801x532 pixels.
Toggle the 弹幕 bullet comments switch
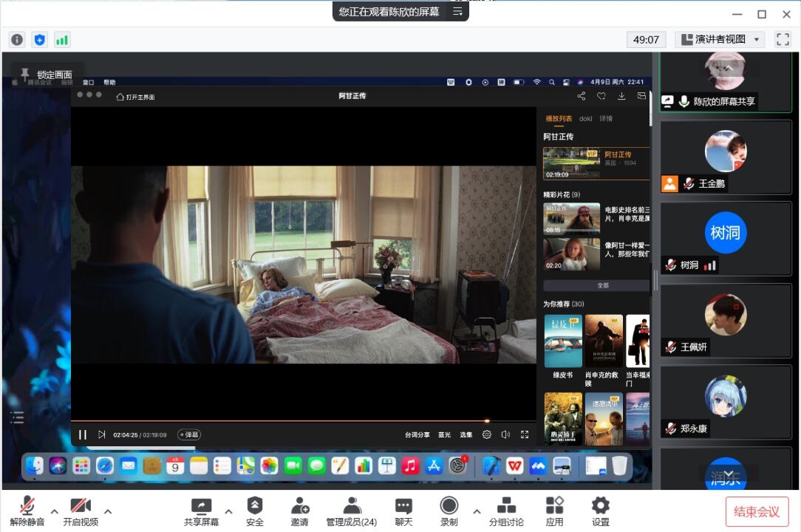click(x=189, y=435)
